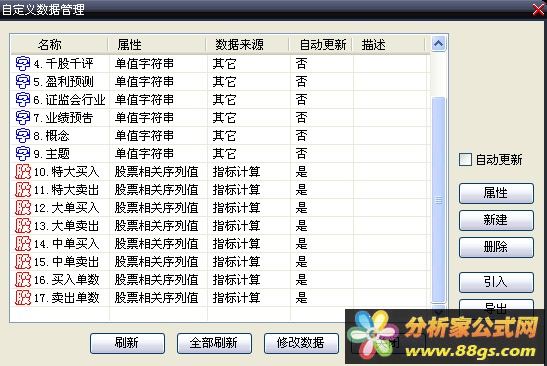Image resolution: width=547 pixels, height=366 pixels.
Task: Click the icon beside 9.主题
Action: 23,154
